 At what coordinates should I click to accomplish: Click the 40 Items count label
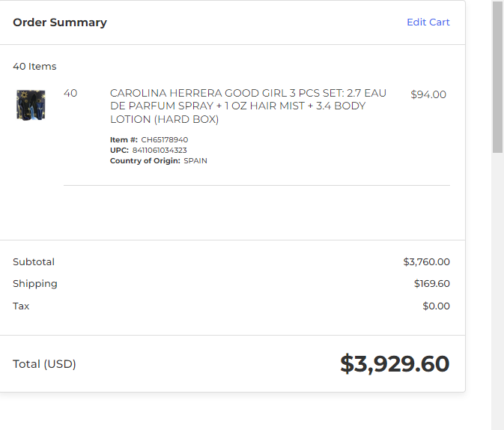[x=34, y=66]
